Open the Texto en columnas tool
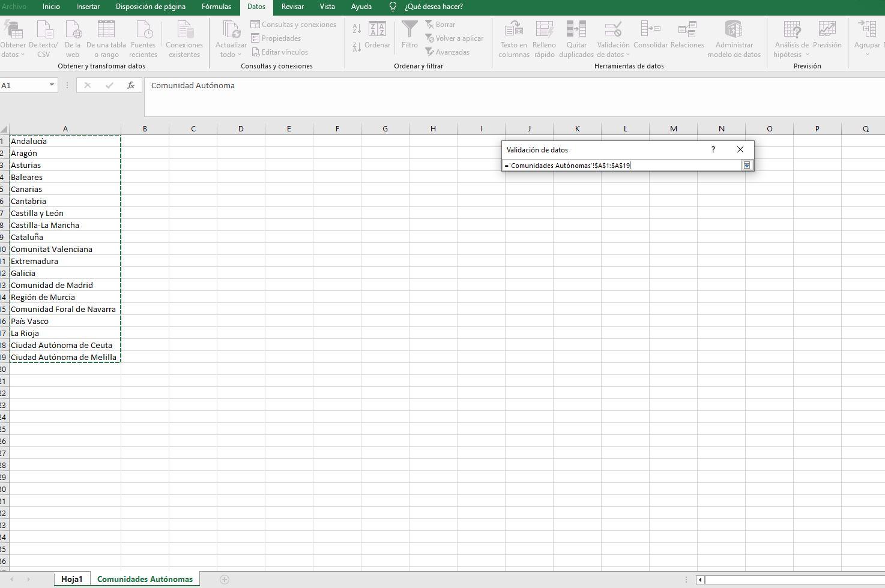Viewport: 885px width, 588px height. click(x=513, y=39)
